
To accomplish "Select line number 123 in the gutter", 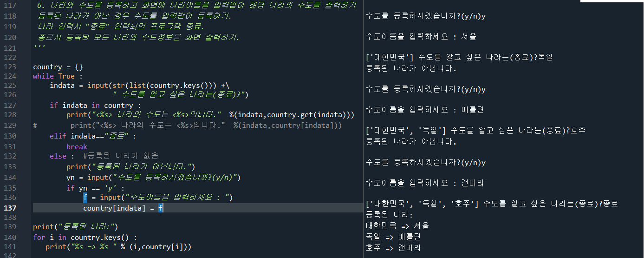I will (10, 67).
